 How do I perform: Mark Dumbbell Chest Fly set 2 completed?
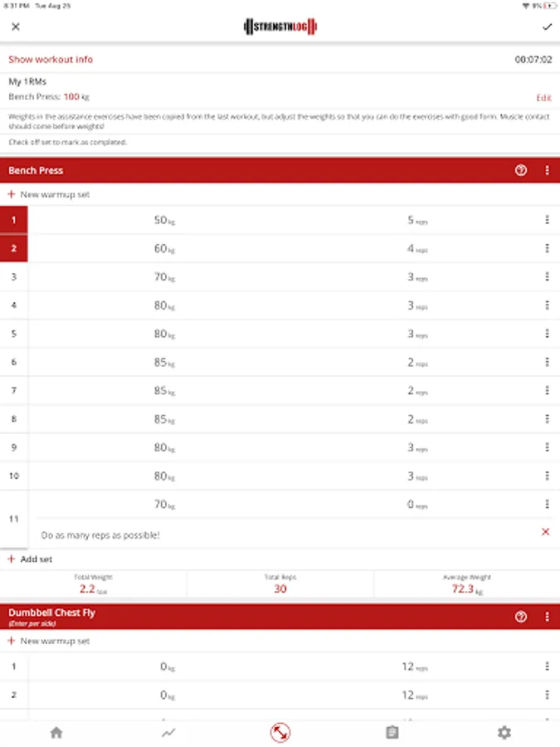tap(14, 695)
